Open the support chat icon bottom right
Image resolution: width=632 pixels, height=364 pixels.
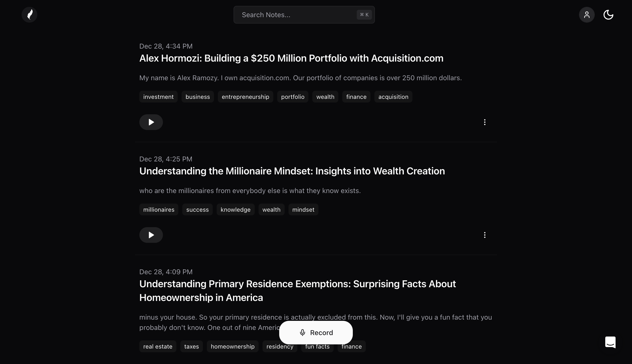tap(610, 342)
